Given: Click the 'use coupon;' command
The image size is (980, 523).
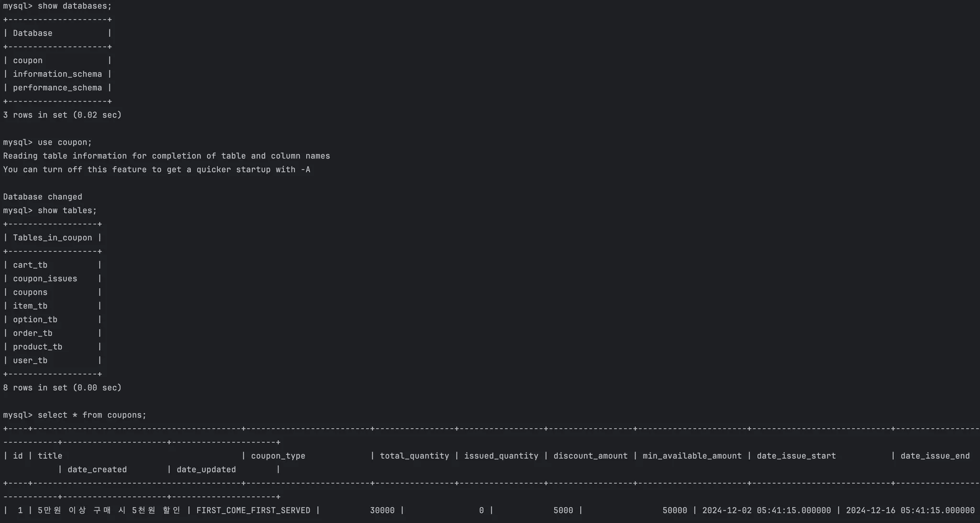Looking at the screenshot, I should [x=65, y=143].
